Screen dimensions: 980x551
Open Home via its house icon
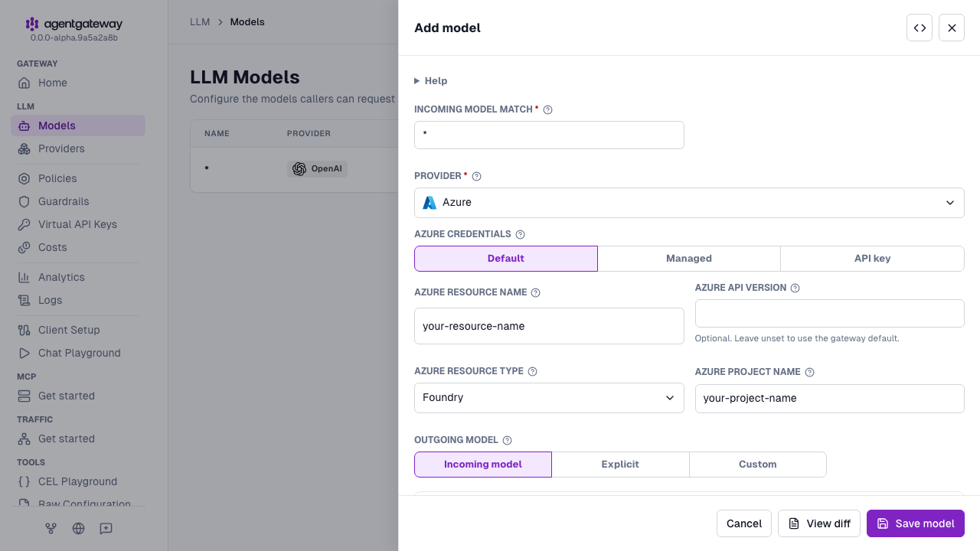click(24, 83)
